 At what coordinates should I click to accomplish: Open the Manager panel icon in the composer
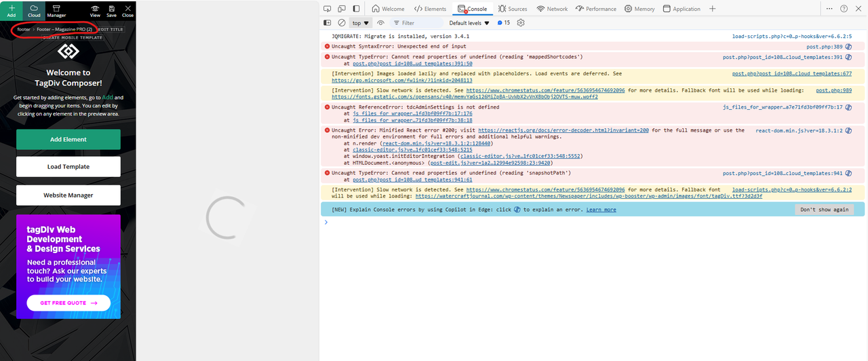[x=57, y=10]
